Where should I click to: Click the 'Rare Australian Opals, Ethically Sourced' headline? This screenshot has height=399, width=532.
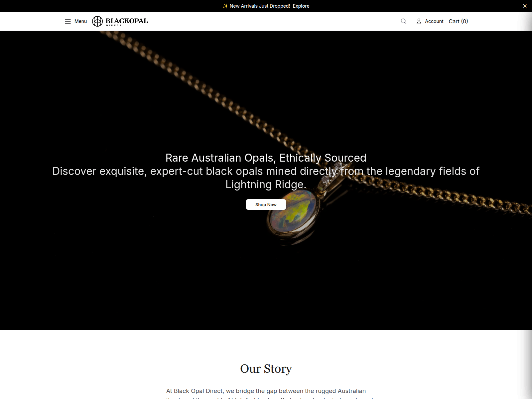coord(266,158)
